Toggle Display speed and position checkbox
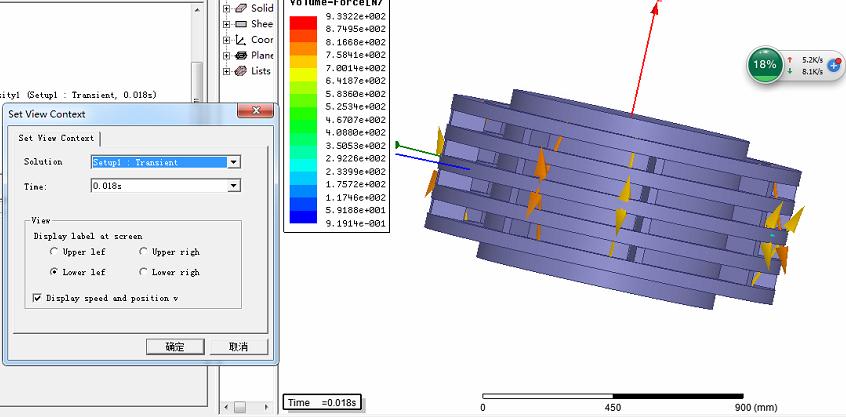 point(37,298)
